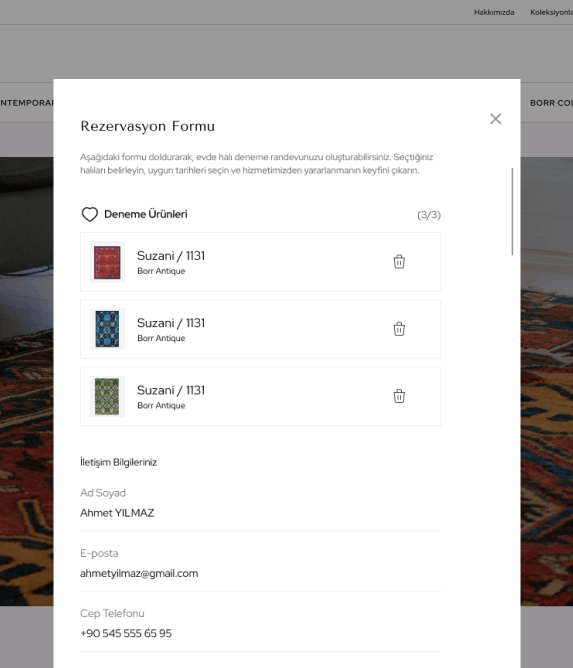Screen dimensions: 573x668
Task: Click third Suzani / 1131 product title
Action: click(171, 390)
